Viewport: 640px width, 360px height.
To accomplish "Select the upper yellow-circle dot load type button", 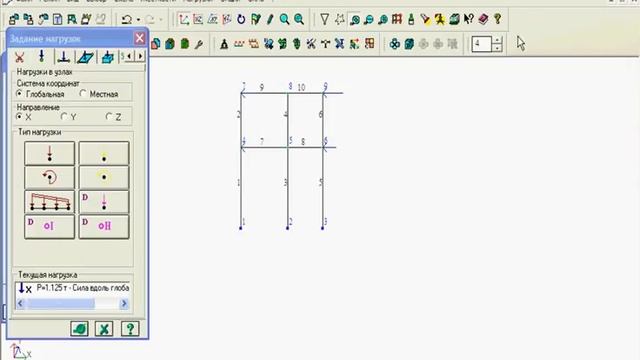I will pyautogui.click(x=104, y=153).
